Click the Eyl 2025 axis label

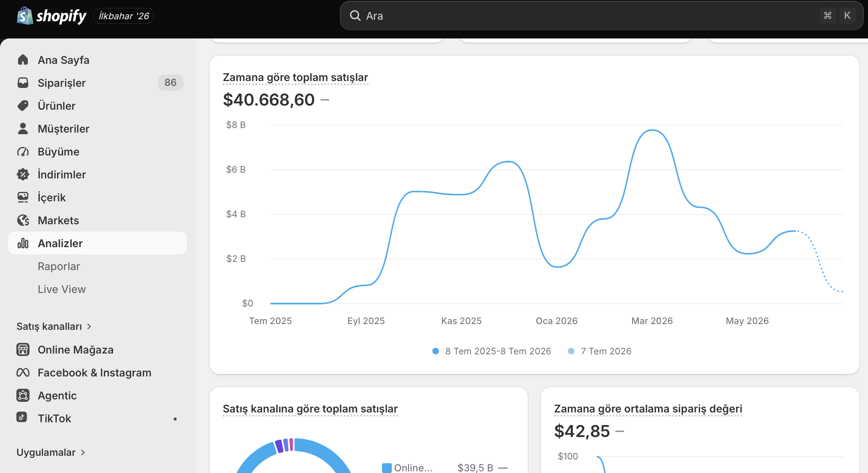click(366, 321)
